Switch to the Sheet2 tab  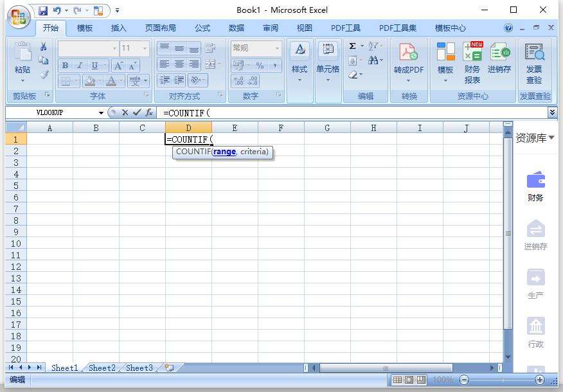pyautogui.click(x=102, y=368)
